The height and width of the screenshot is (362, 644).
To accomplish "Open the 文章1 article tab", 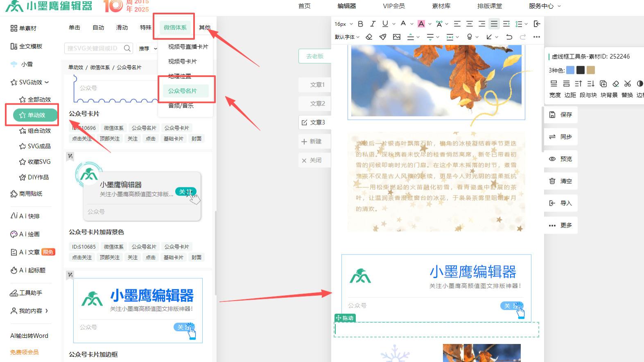I will point(314,85).
